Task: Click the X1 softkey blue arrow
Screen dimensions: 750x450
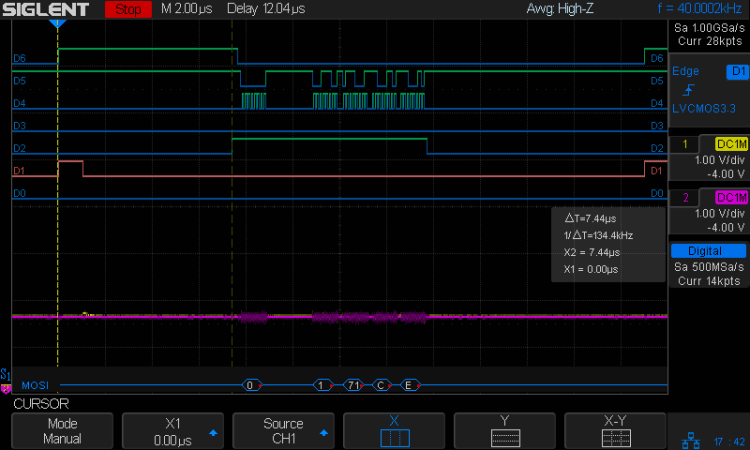Action: (213, 433)
